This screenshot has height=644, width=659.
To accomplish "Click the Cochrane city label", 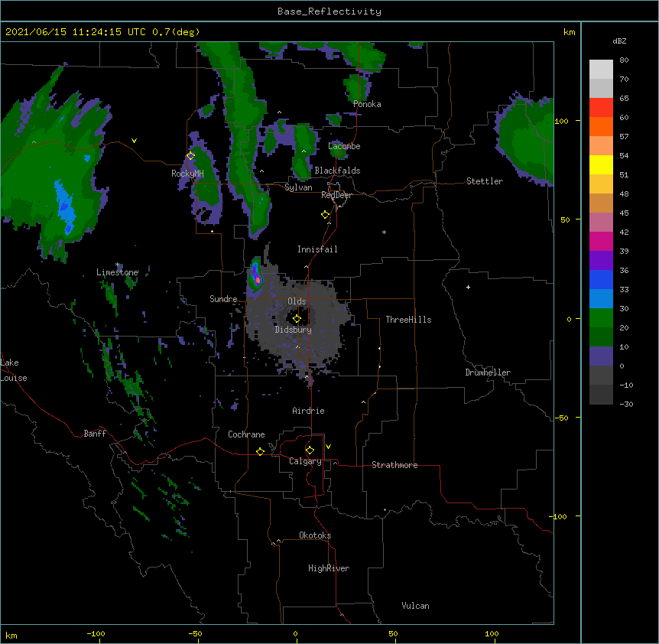I will [x=246, y=434].
